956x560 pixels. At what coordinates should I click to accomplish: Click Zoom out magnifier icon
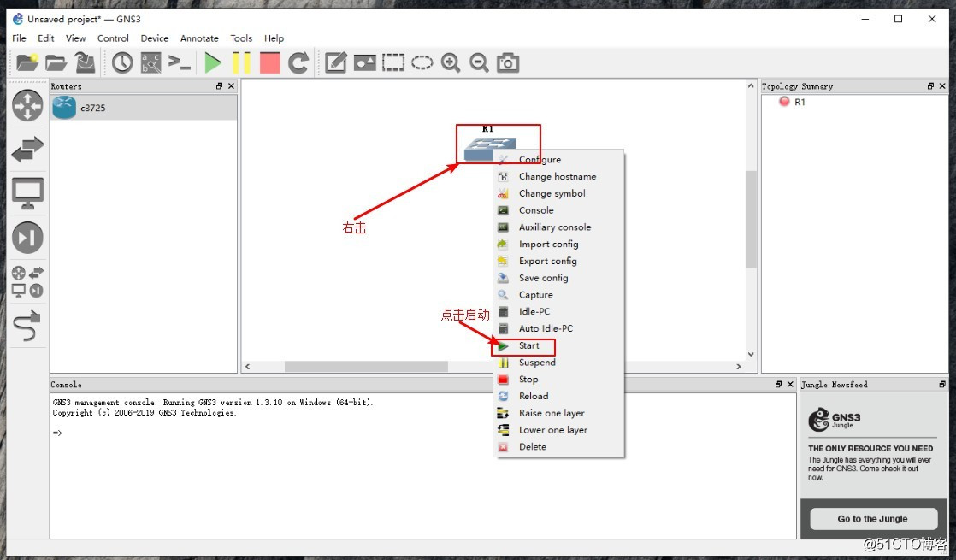[479, 62]
